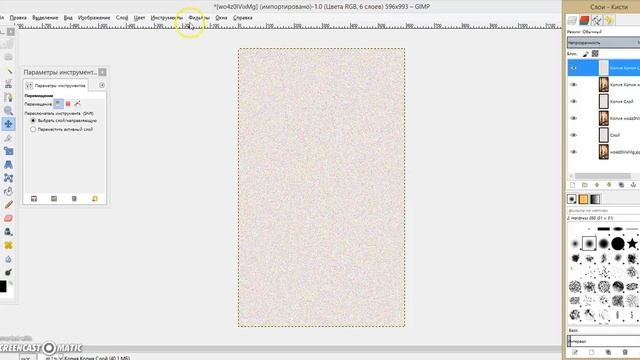Adjust the brush spacing slider

[x=604, y=341]
